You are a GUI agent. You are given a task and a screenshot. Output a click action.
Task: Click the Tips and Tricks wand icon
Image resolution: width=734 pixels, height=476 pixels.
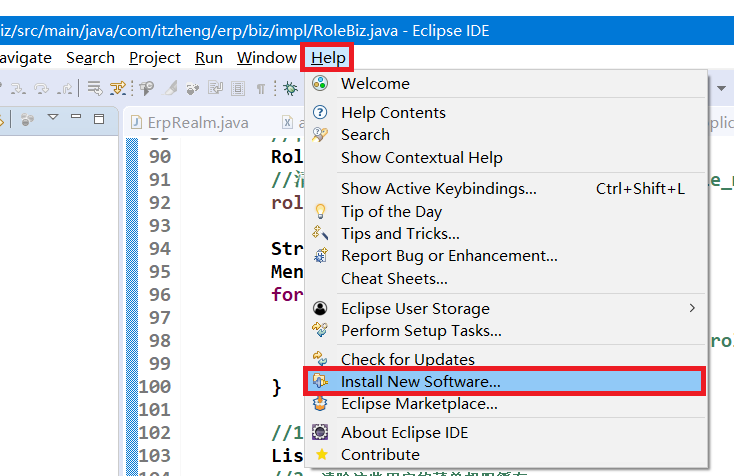320,233
